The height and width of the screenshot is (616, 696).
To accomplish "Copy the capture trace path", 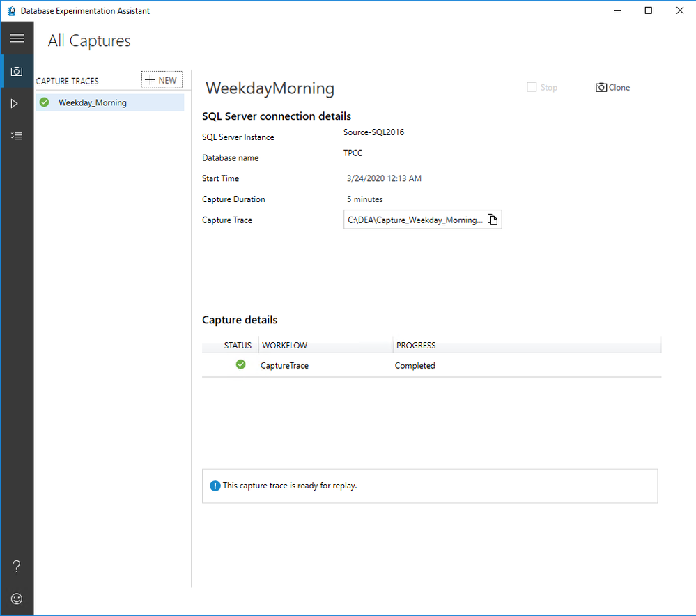I will pos(493,220).
